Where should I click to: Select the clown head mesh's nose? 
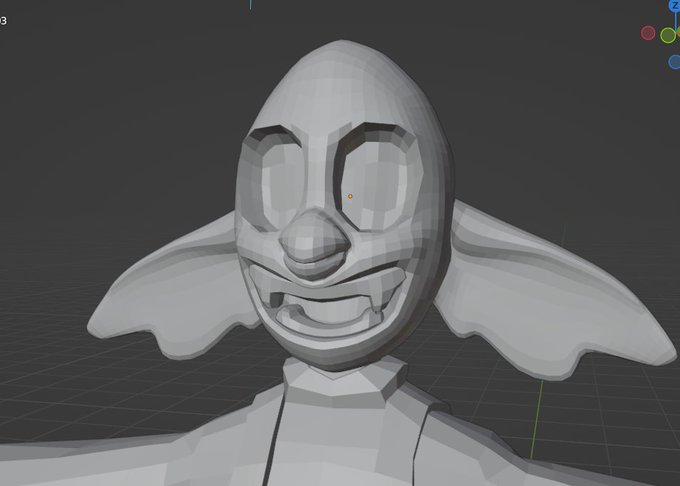point(314,245)
